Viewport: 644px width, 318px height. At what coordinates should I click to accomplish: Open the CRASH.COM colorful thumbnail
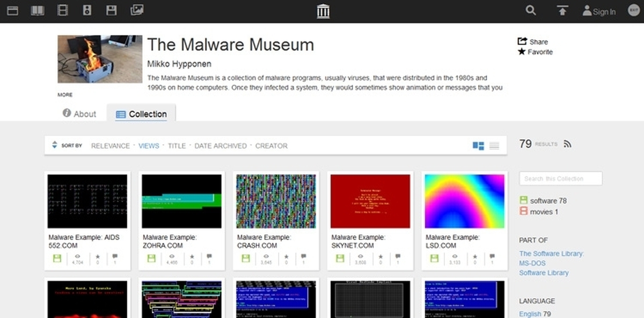276,201
